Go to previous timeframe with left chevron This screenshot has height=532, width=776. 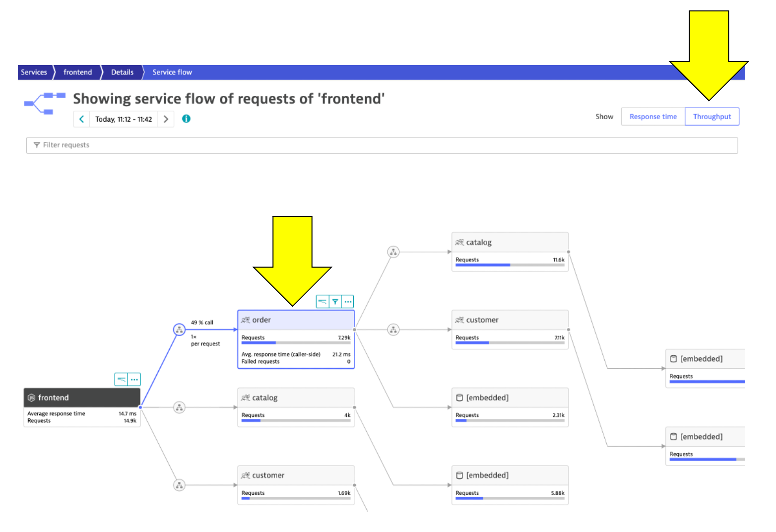click(x=82, y=119)
